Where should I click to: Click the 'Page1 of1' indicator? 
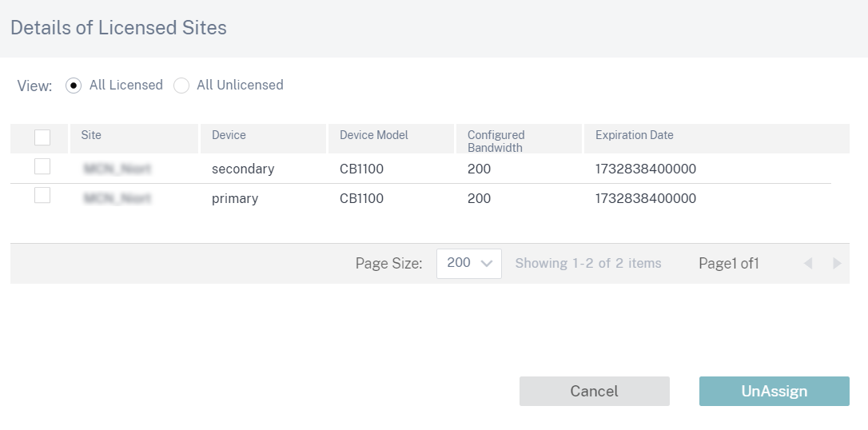coord(728,264)
